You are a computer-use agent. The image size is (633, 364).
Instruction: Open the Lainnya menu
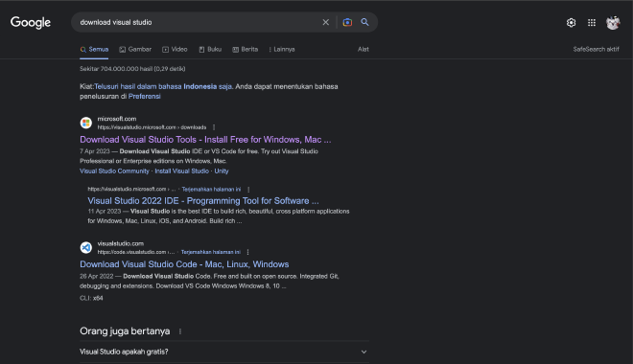point(282,49)
